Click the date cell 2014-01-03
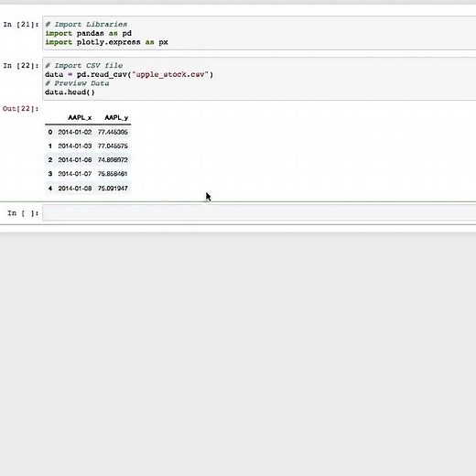The width and height of the screenshot is (476, 476). click(75, 146)
